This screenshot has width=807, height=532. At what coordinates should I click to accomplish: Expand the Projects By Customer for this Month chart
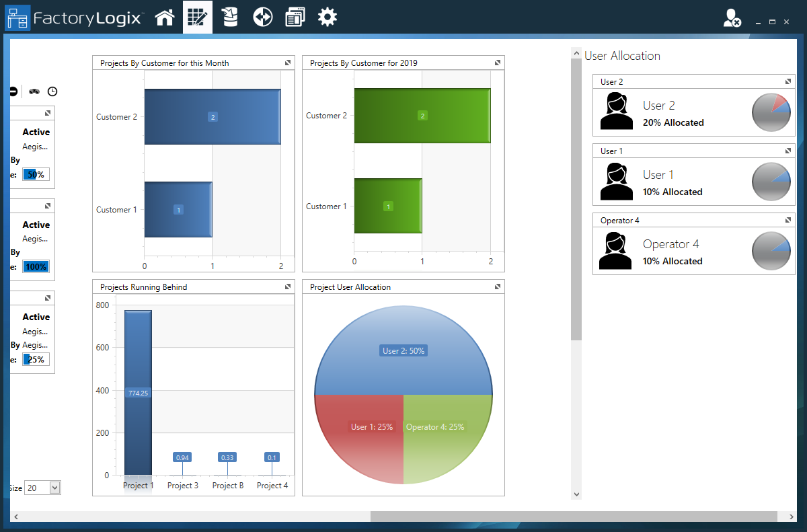click(289, 62)
